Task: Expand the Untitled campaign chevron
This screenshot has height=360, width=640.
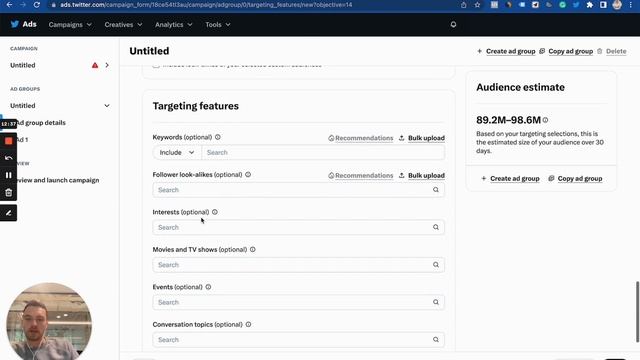Action: pyautogui.click(x=107, y=65)
